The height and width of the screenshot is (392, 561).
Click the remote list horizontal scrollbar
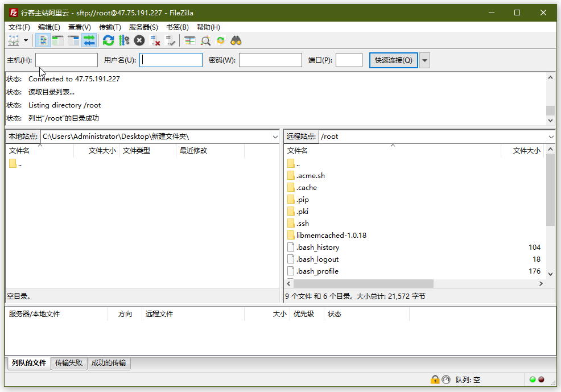click(364, 284)
